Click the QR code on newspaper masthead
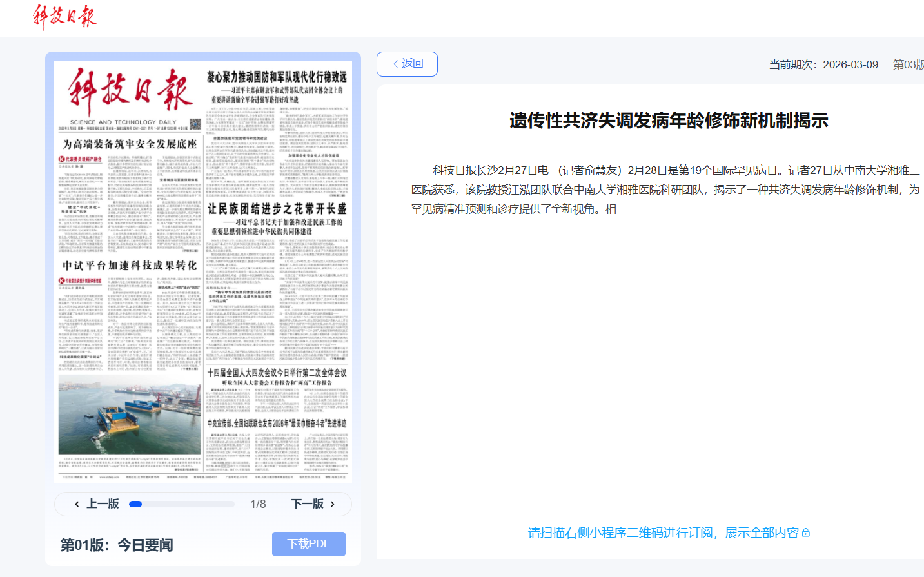This screenshot has width=924, height=577. pyautogui.click(x=195, y=124)
